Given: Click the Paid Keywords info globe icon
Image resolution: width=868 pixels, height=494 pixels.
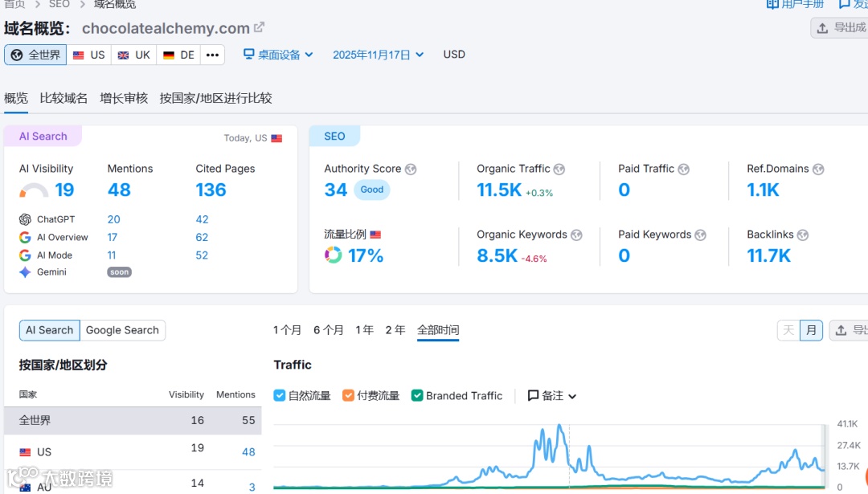Looking at the screenshot, I should 700,235.
